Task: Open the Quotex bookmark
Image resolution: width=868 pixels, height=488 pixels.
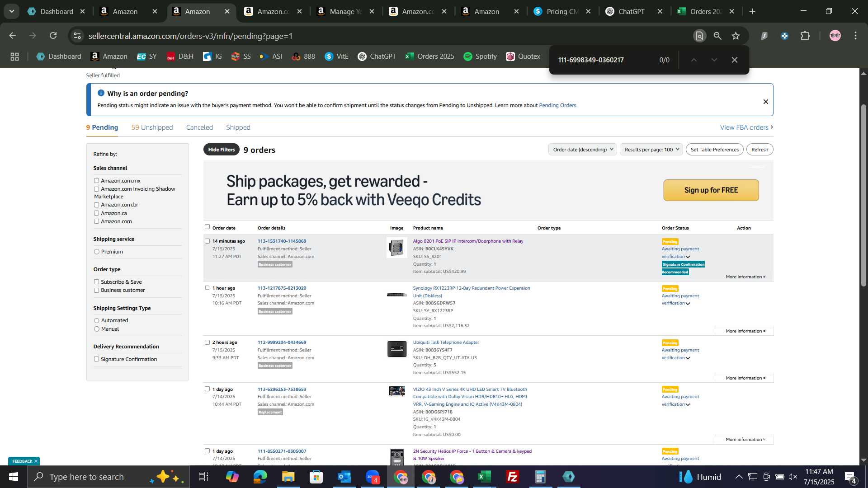Action: tap(523, 56)
